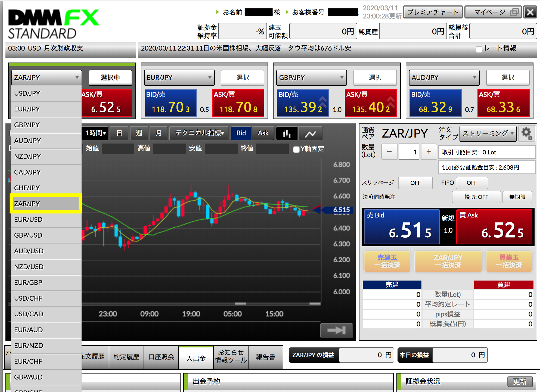
Task: Sell ZAR/JPY at 売 Bid 6.515
Action: click(x=402, y=227)
